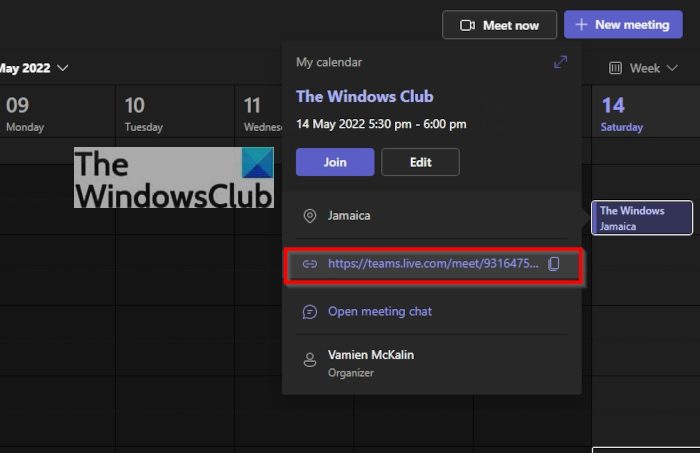Image resolution: width=700 pixels, height=453 pixels.
Task: Click the Meet now button
Action: [x=499, y=25]
